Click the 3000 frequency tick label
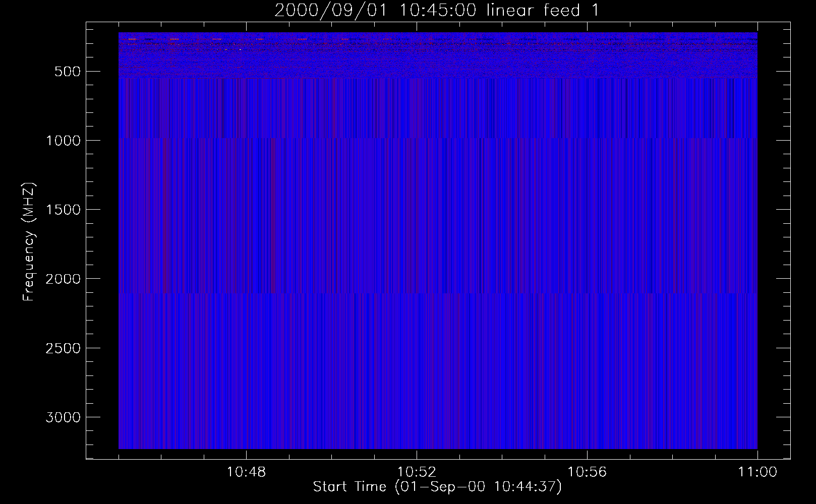This screenshot has height=504, width=816. click(x=63, y=417)
